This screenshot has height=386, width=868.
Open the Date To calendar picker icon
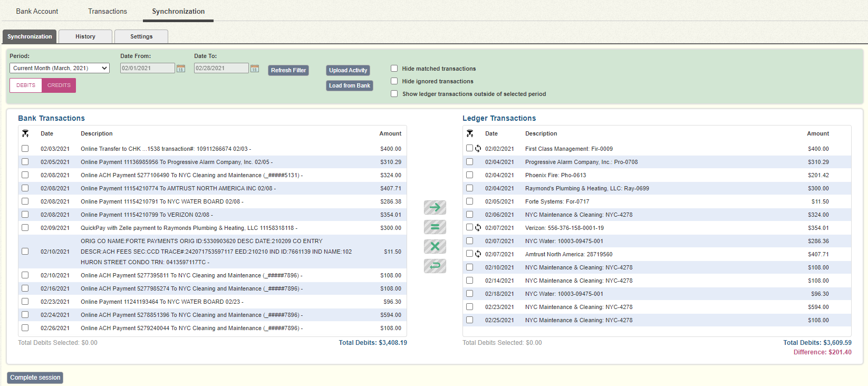click(x=255, y=69)
